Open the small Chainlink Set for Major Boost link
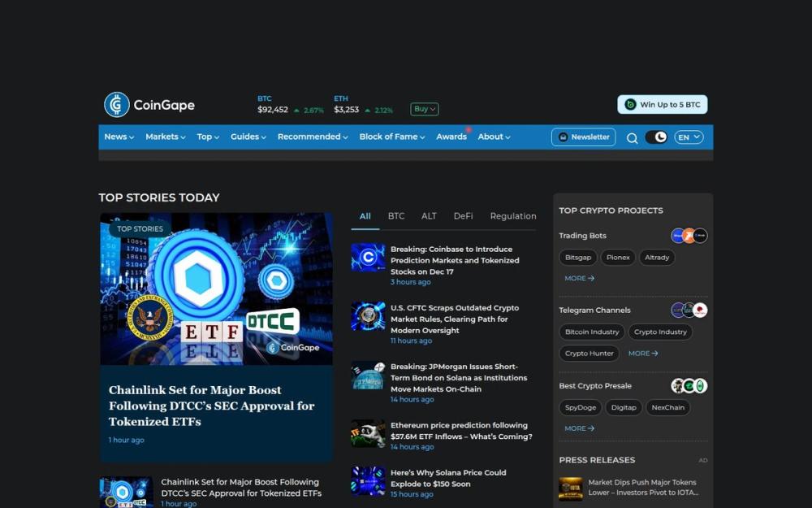This screenshot has height=508, width=812. pyautogui.click(x=241, y=487)
